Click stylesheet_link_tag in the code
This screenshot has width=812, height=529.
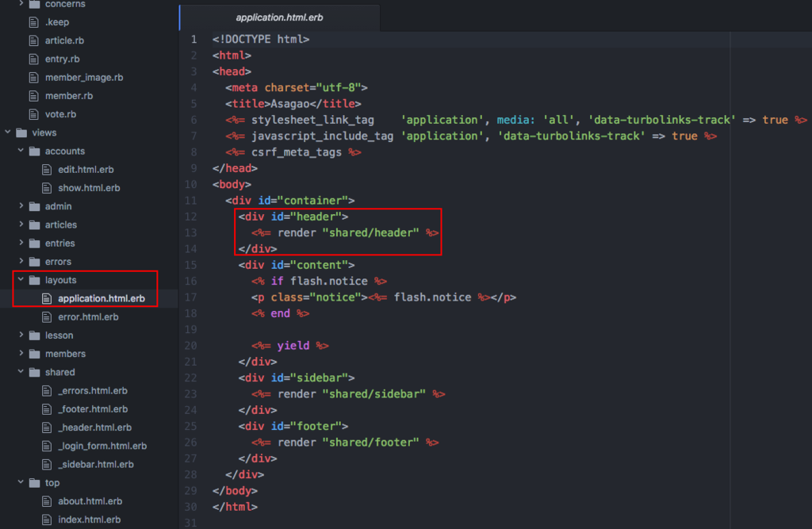click(x=312, y=120)
